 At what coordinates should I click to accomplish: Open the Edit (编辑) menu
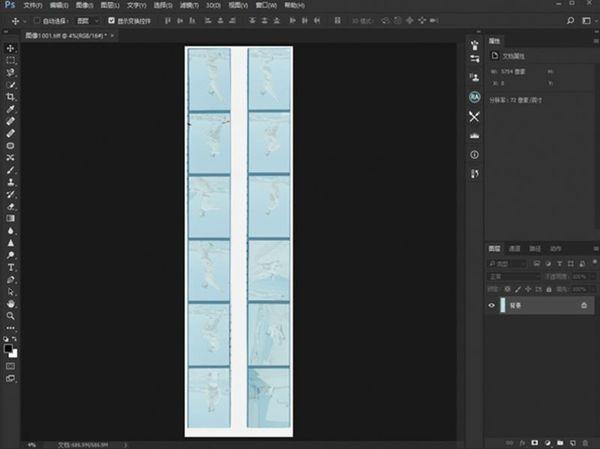pos(59,5)
